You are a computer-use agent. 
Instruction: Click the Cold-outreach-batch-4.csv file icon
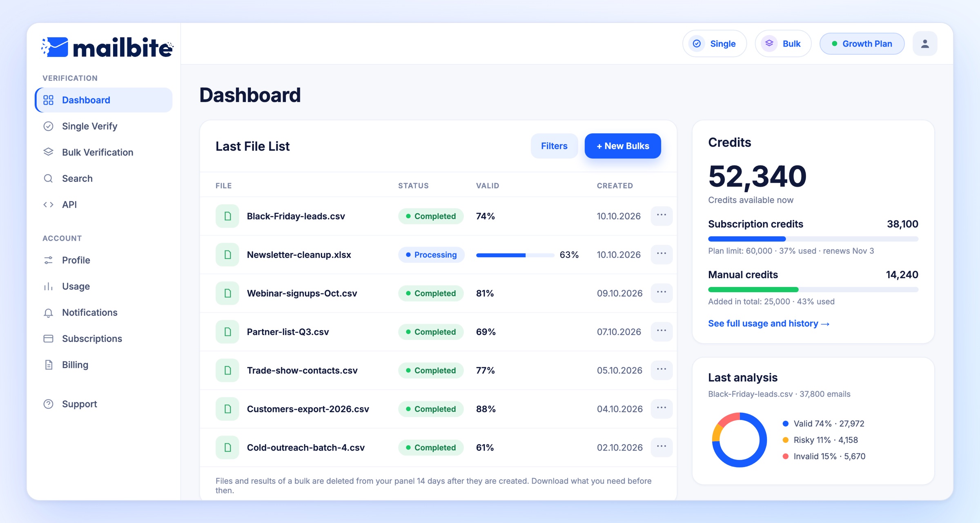pos(227,447)
